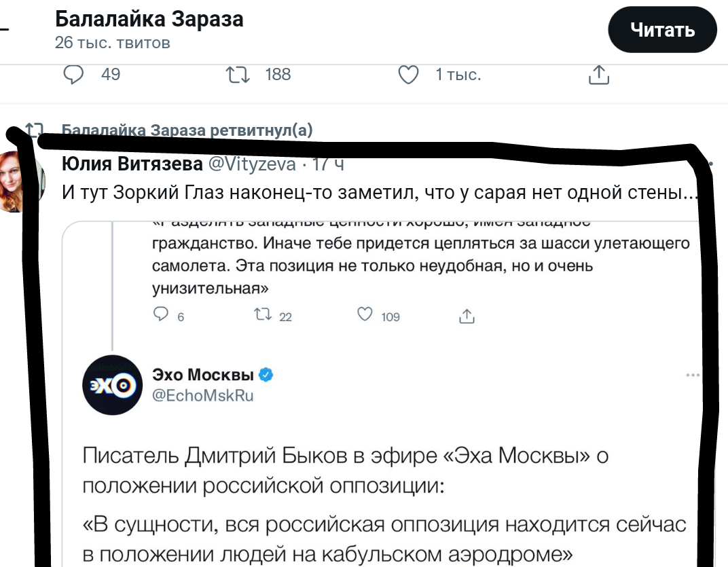Open the @Vityzeva handle link
728x567 pixels.
[252, 164]
